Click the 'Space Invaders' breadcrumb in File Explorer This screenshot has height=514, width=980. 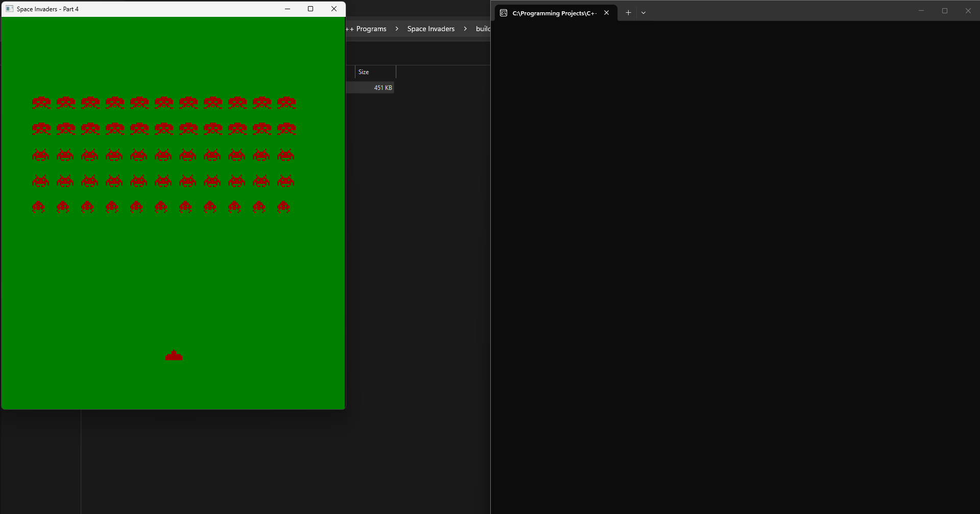point(431,29)
